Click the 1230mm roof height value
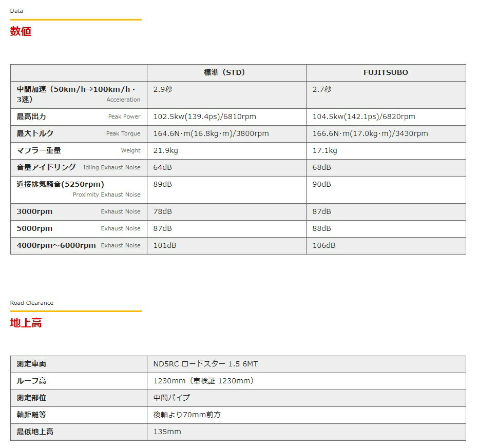This screenshot has height=448, width=477. coord(204,381)
